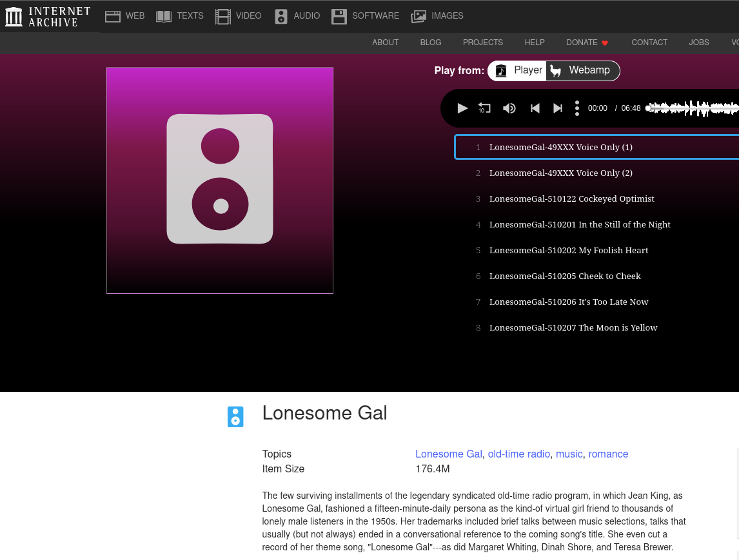Start playback with the play button

462,108
